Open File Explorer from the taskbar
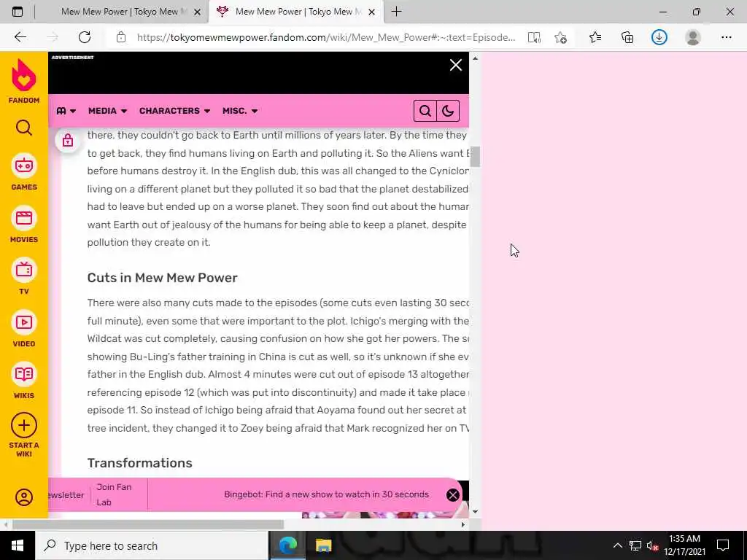The height and width of the screenshot is (560, 747). [323, 545]
